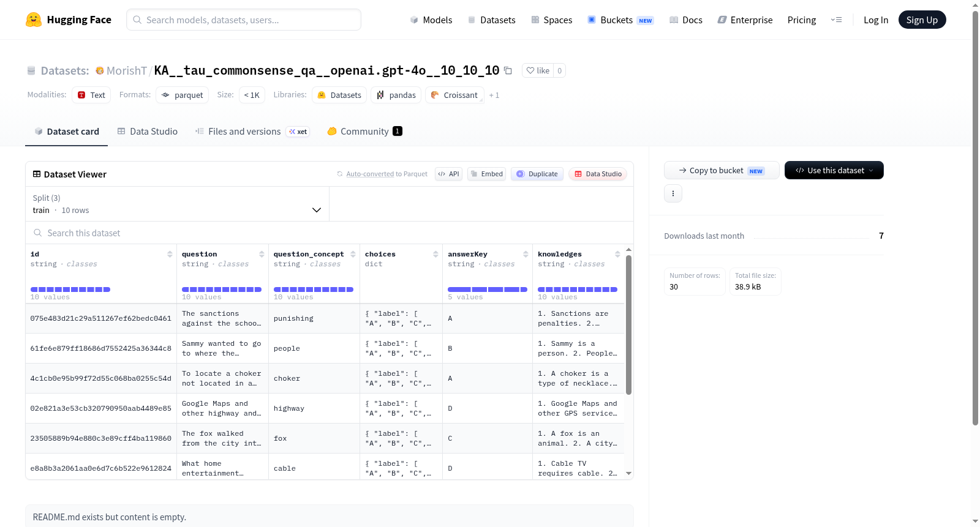Click the Duplicate button
Image resolution: width=980 pixels, height=527 pixels.
pyautogui.click(x=537, y=174)
